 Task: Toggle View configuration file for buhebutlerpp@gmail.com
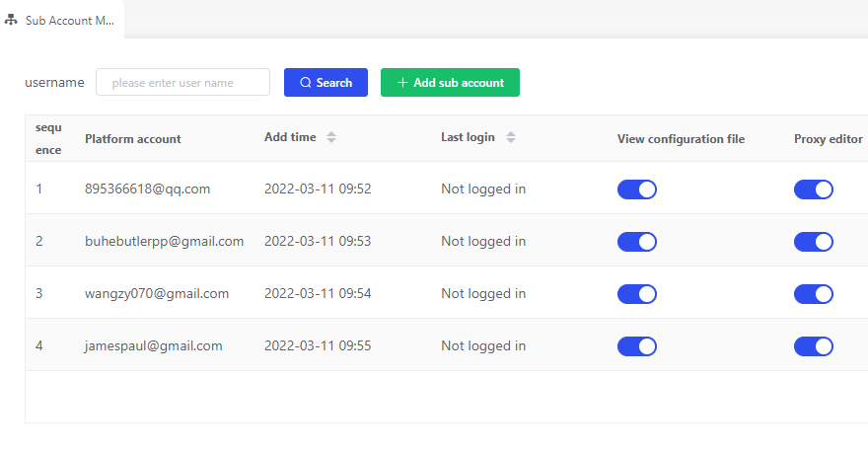[636, 242]
